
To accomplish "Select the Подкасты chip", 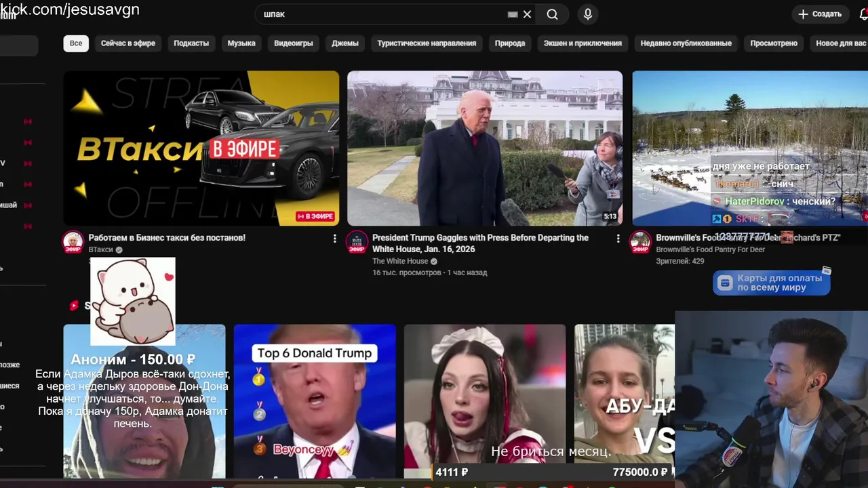I will [x=191, y=43].
